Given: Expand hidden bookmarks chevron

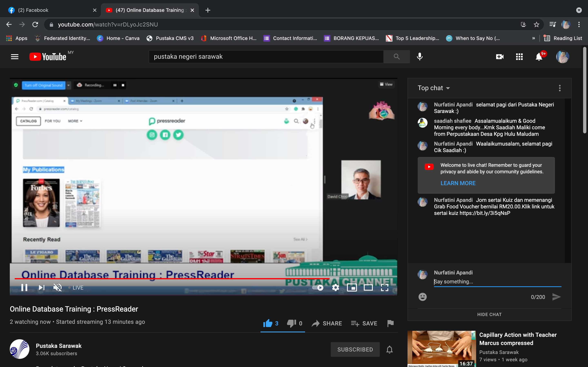Looking at the screenshot, I should [x=533, y=38].
